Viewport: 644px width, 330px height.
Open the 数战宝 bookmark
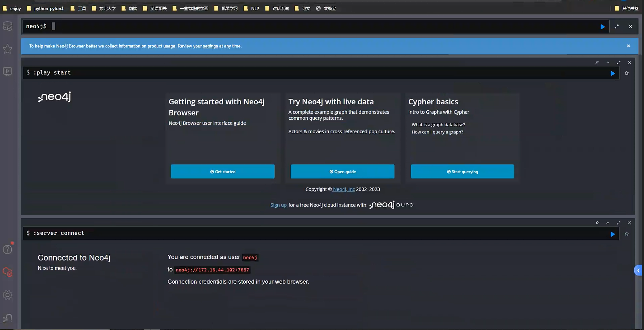pyautogui.click(x=326, y=8)
